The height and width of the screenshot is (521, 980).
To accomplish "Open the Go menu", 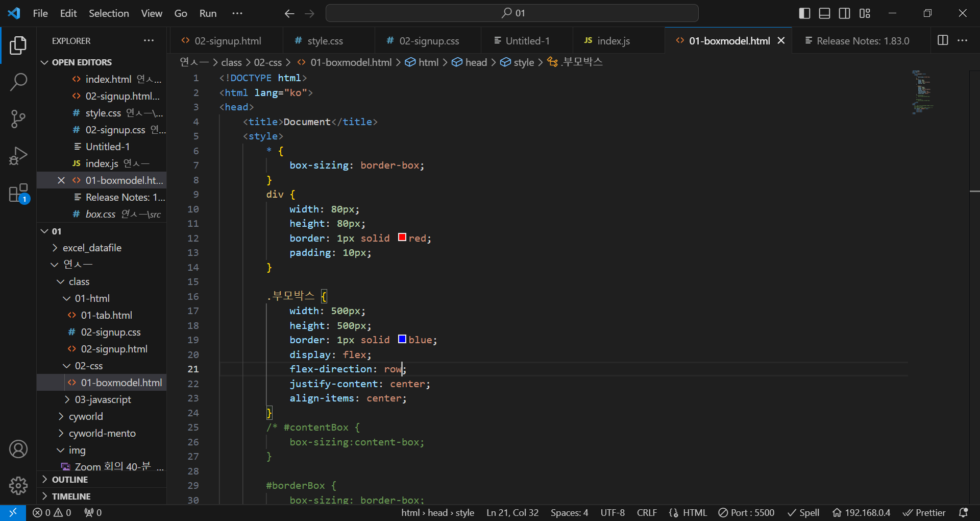I will pyautogui.click(x=181, y=13).
